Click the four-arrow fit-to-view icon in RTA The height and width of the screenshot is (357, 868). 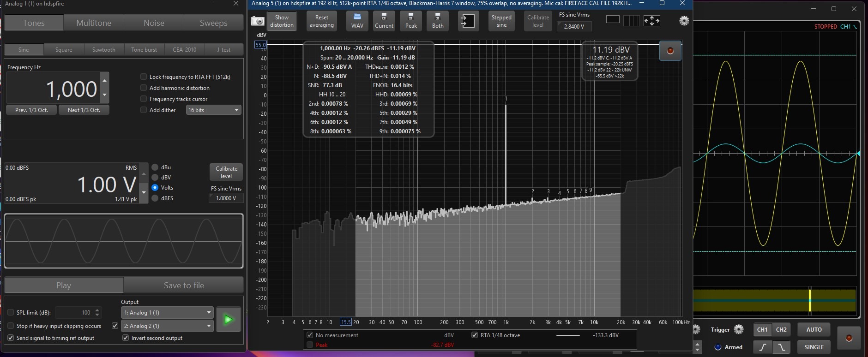tap(652, 20)
